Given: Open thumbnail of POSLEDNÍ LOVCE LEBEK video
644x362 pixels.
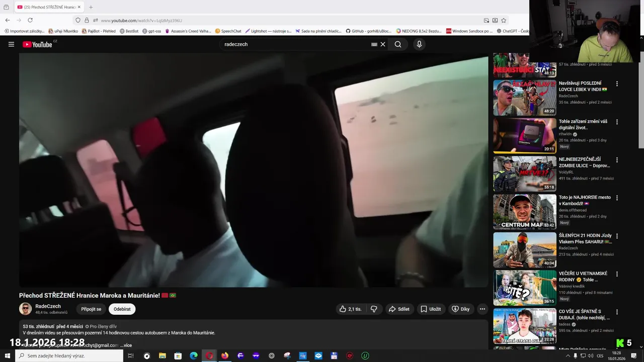Looking at the screenshot, I should click(x=525, y=98).
